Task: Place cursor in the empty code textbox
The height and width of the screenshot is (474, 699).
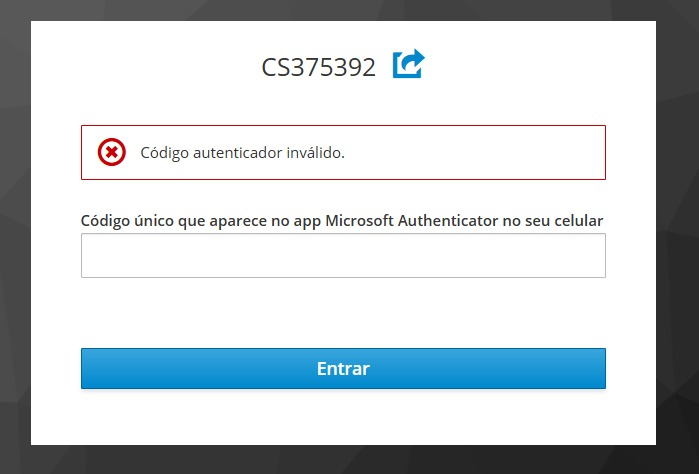Action: point(343,256)
